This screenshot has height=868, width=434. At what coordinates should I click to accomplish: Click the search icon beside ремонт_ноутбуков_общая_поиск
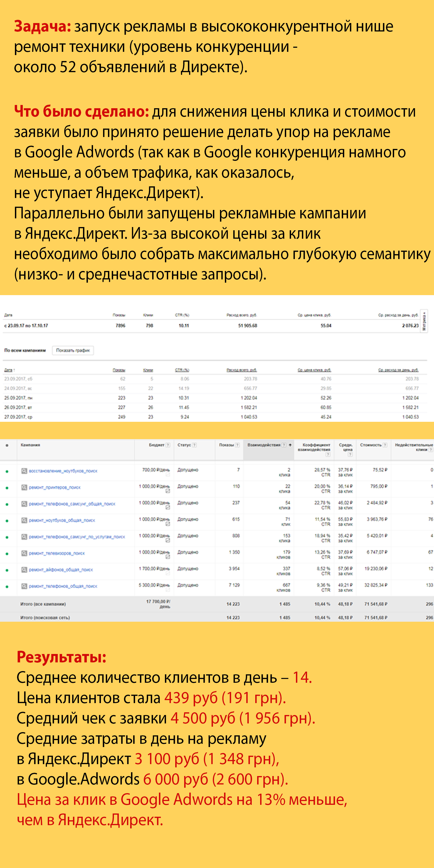(x=24, y=520)
